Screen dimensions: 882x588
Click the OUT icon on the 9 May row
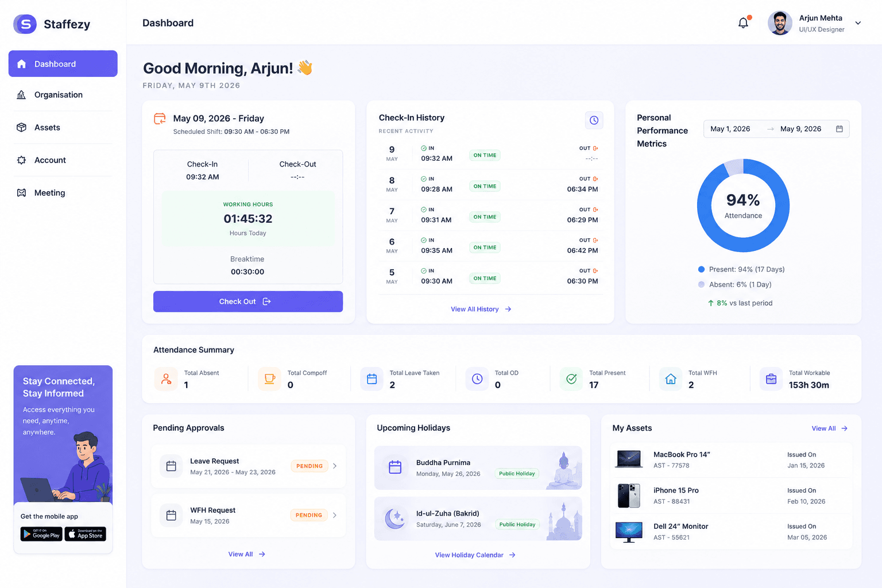point(595,148)
